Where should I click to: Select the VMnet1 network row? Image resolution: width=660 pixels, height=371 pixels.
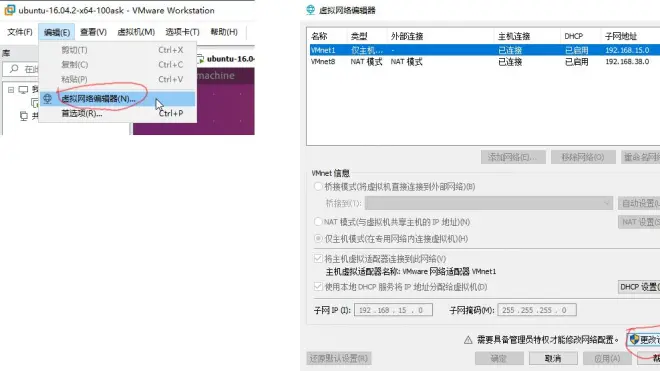click(x=485, y=50)
